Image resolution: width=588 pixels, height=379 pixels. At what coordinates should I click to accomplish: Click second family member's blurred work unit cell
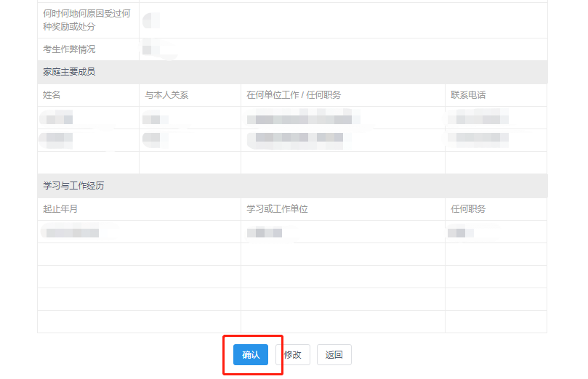[298, 138]
